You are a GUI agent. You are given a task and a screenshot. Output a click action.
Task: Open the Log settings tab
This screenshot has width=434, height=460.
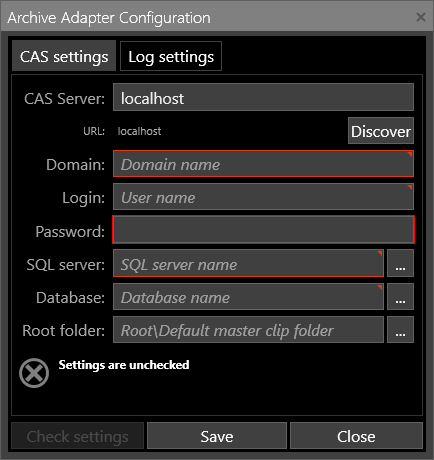click(171, 56)
